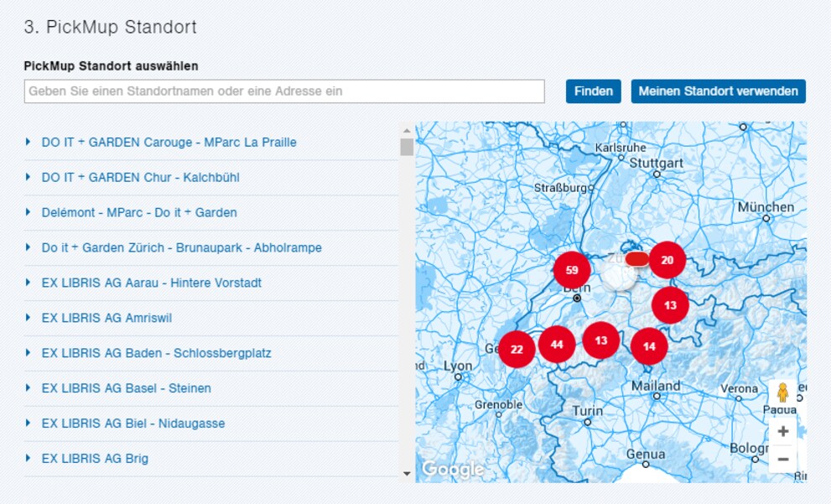
Task: Click list scrollbar up arrow
Action: pos(407,130)
